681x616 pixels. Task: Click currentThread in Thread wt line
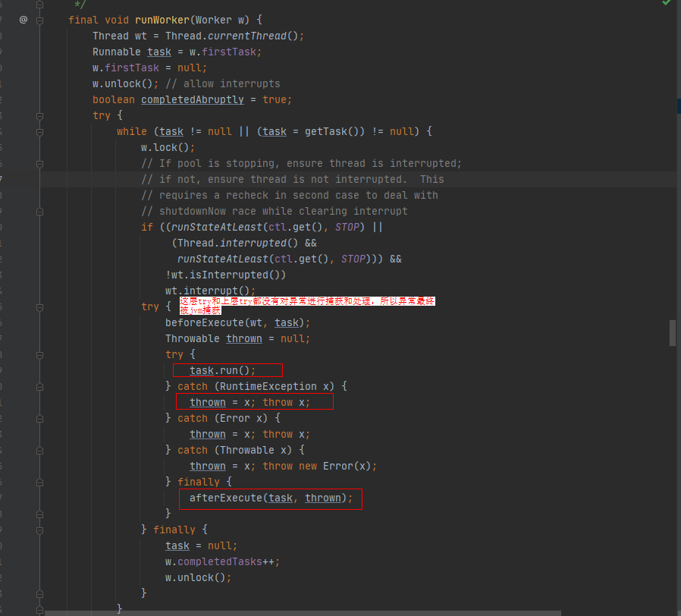point(247,36)
